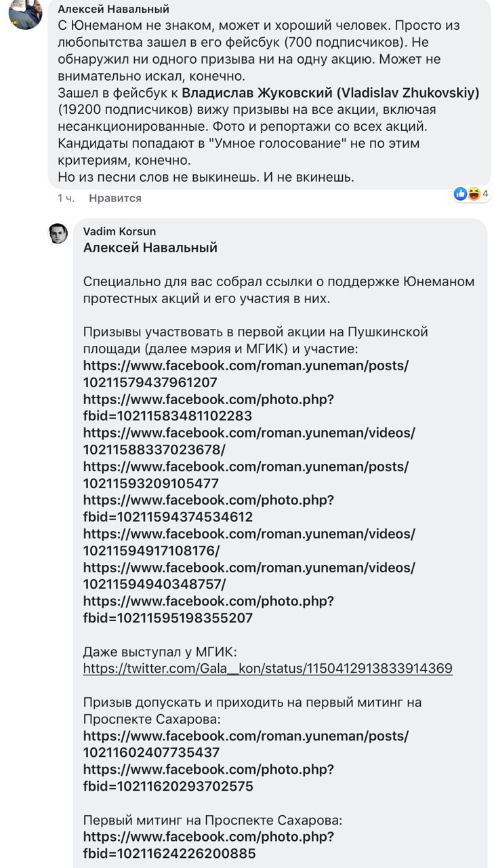Open posts link ending 10211602407735437

coord(246,744)
